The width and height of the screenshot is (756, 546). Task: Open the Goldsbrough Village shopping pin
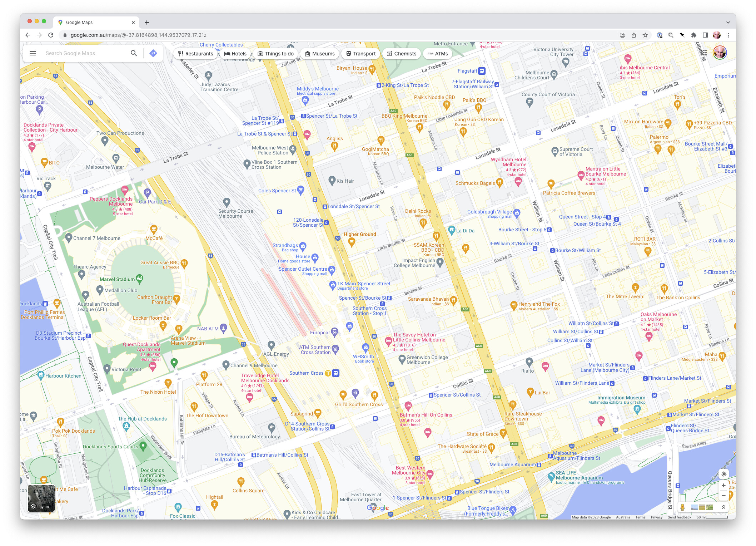pyautogui.click(x=517, y=213)
